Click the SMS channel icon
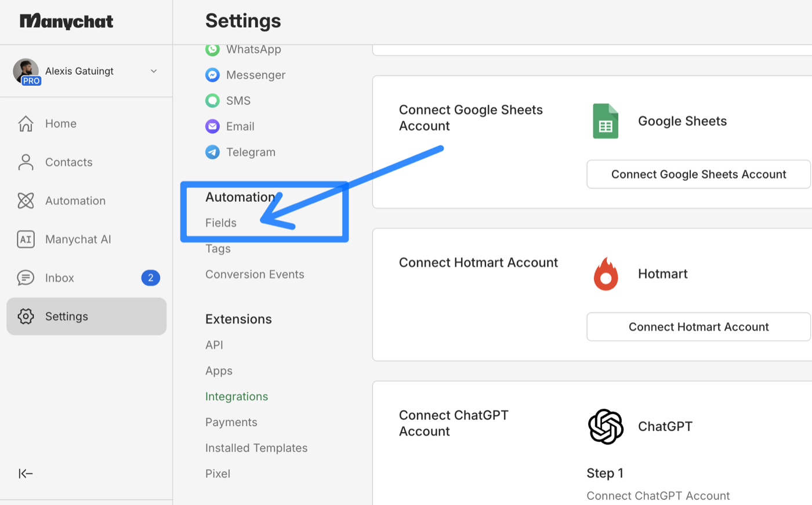 click(x=213, y=100)
